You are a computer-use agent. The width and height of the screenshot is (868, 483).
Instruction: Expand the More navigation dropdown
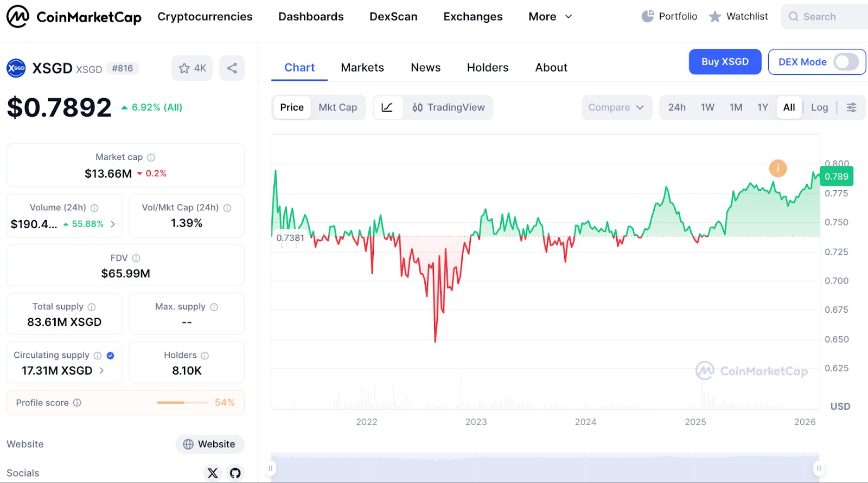pos(551,17)
